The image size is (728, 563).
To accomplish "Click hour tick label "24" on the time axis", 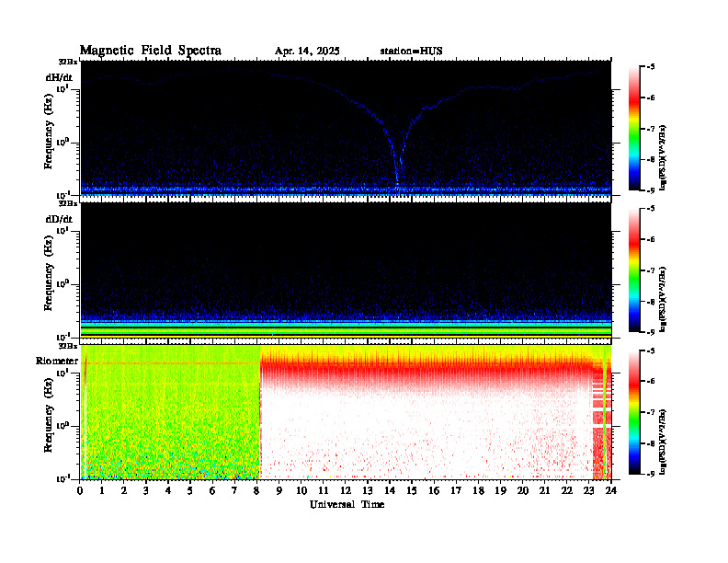I will pos(611,491).
